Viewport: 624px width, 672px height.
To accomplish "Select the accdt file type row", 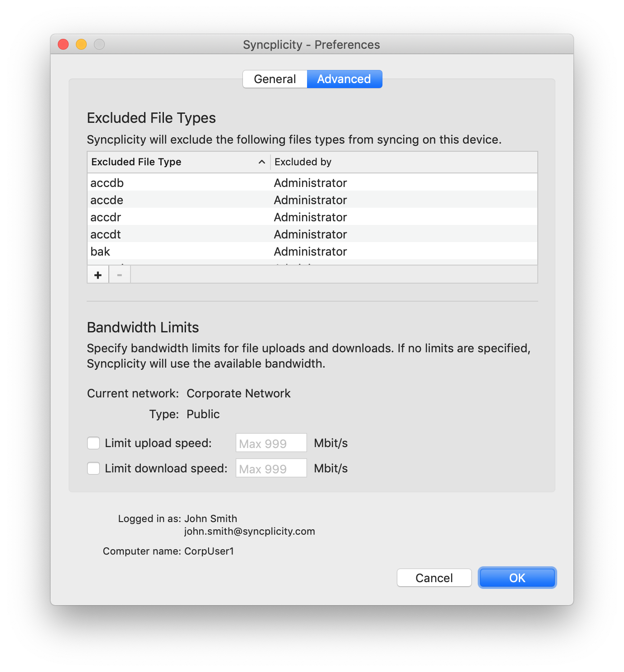I will click(x=312, y=234).
